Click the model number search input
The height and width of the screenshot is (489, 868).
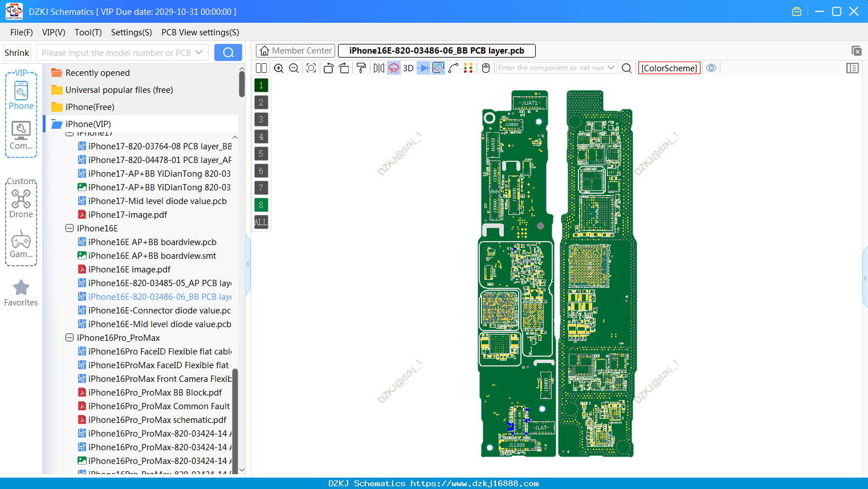click(x=116, y=52)
